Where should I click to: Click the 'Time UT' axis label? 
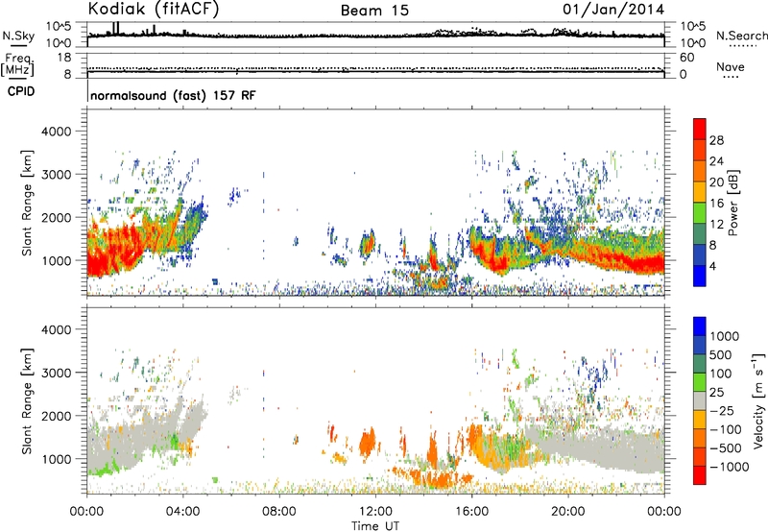375,525
